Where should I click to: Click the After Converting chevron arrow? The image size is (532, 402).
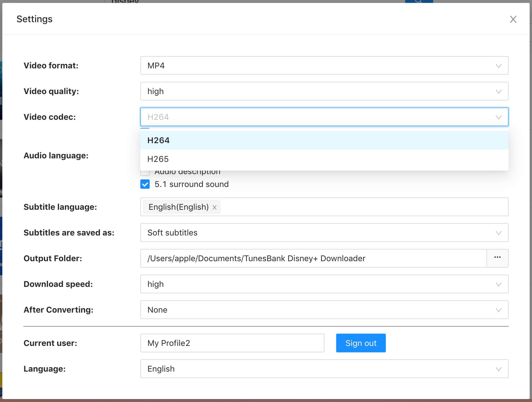[x=498, y=310]
